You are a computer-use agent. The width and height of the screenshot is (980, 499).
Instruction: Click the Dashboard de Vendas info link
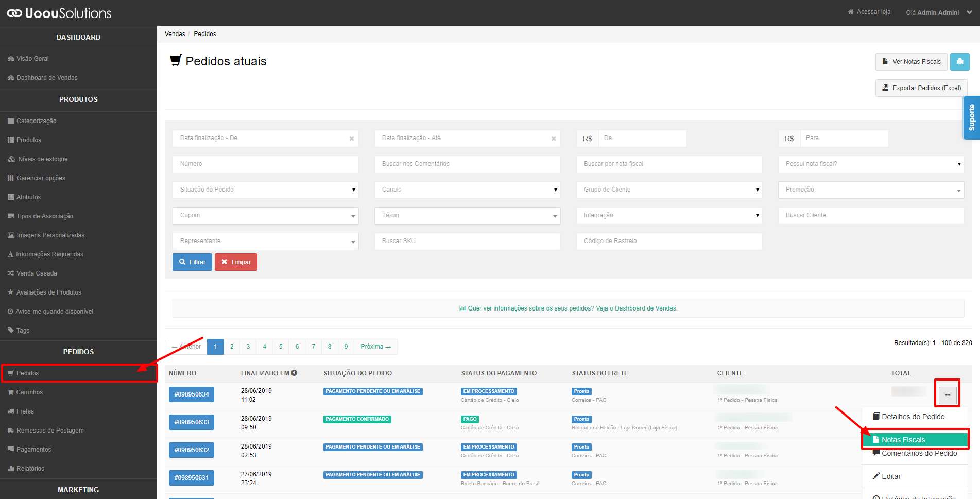pyautogui.click(x=568, y=308)
